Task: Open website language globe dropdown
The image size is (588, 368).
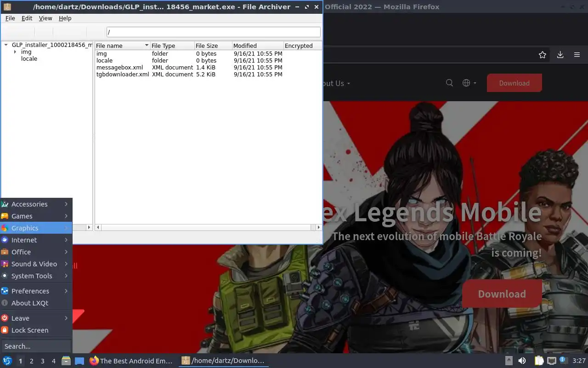Action: click(469, 83)
